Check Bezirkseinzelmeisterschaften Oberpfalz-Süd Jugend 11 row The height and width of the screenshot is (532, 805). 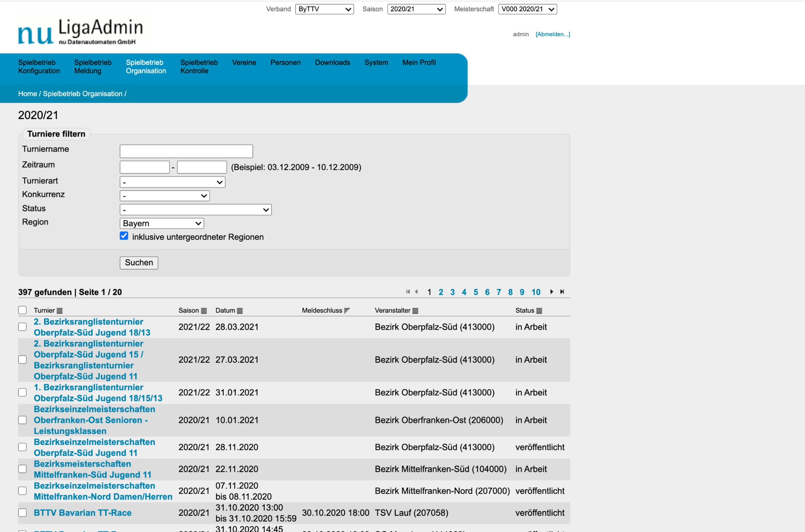pos(23,447)
